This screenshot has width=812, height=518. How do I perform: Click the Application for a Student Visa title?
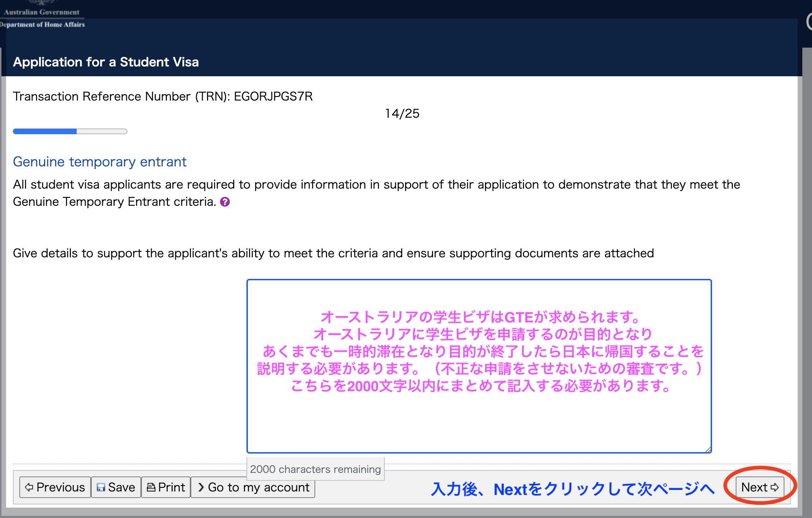click(x=106, y=62)
